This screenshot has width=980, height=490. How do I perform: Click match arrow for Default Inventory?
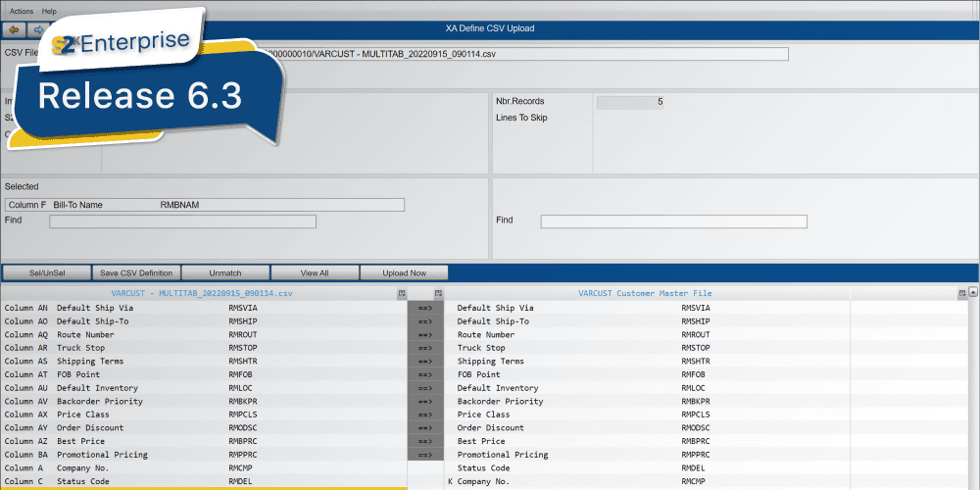(425, 388)
